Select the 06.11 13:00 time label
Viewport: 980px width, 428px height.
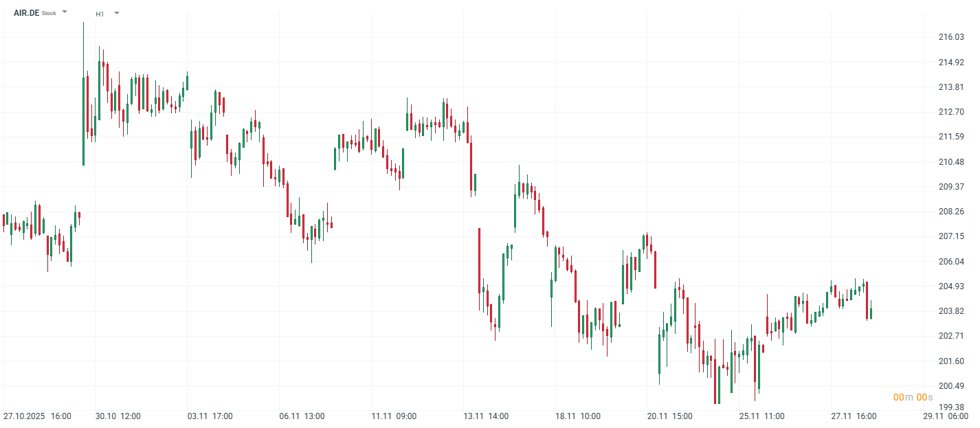[x=302, y=416]
